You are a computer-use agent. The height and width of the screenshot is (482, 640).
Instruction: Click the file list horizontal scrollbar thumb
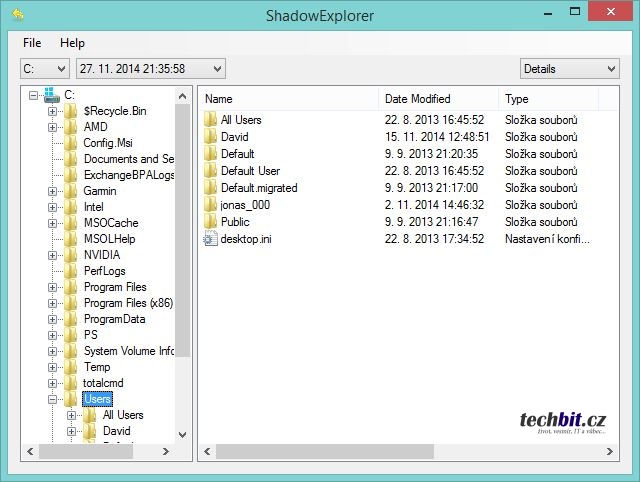[324, 451]
